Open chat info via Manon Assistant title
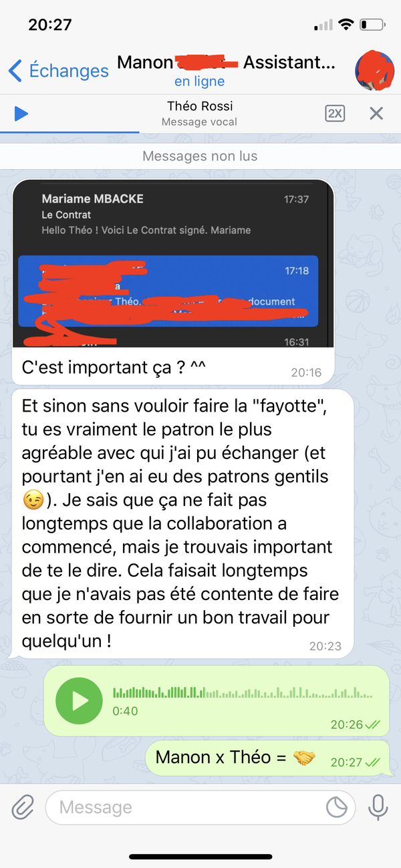401x868 pixels. coord(226,63)
